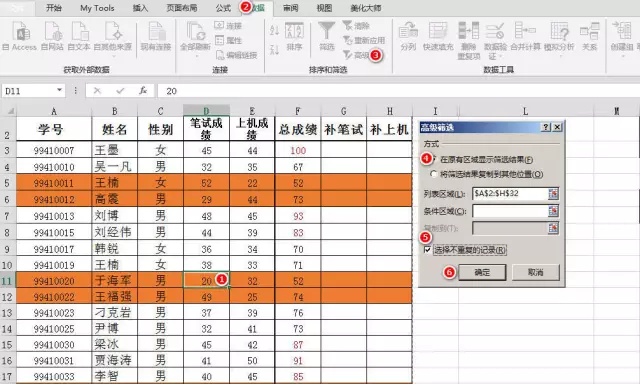Sort ascending A to Z icon
The height and width of the screenshot is (384, 640).
point(274,30)
